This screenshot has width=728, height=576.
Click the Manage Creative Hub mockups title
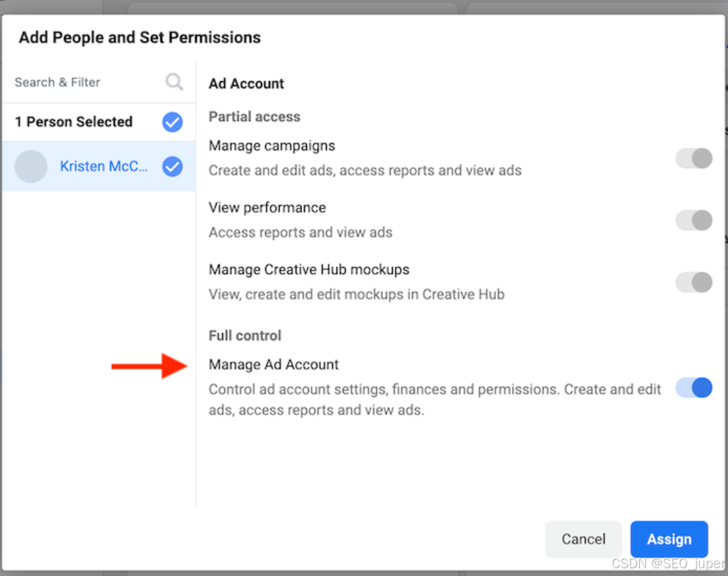pyautogui.click(x=308, y=270)
